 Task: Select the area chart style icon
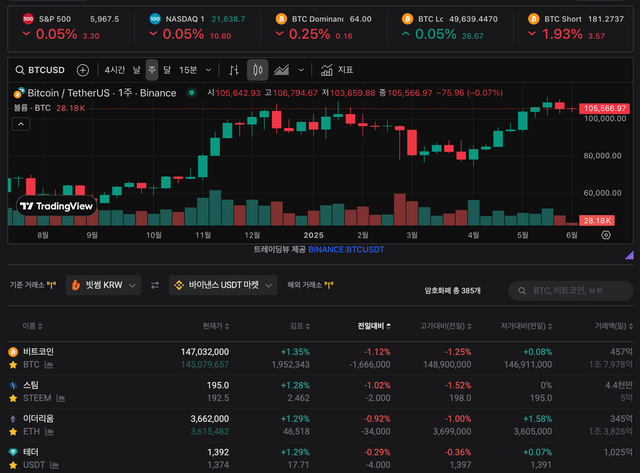282,70
